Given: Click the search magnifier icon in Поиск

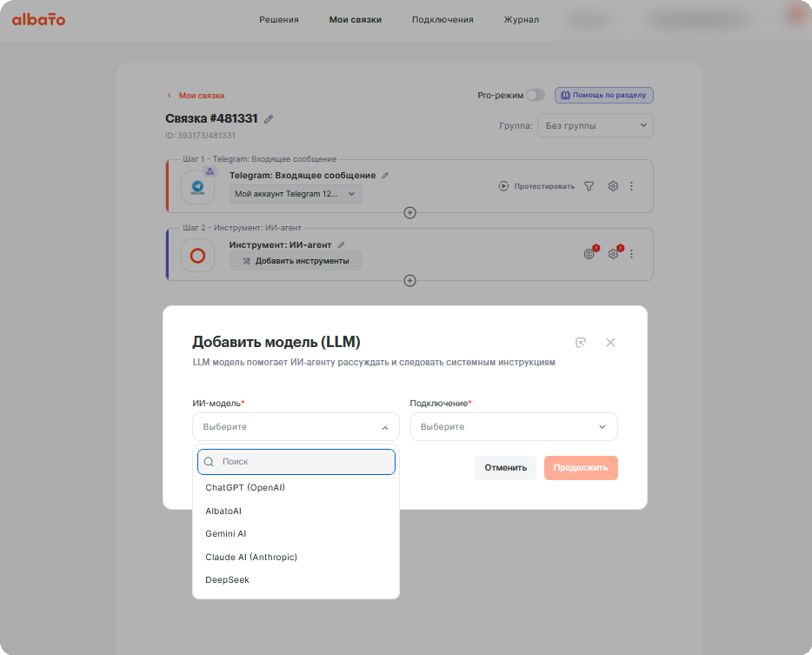Looking at the screenshot, I should coord(209,462).
